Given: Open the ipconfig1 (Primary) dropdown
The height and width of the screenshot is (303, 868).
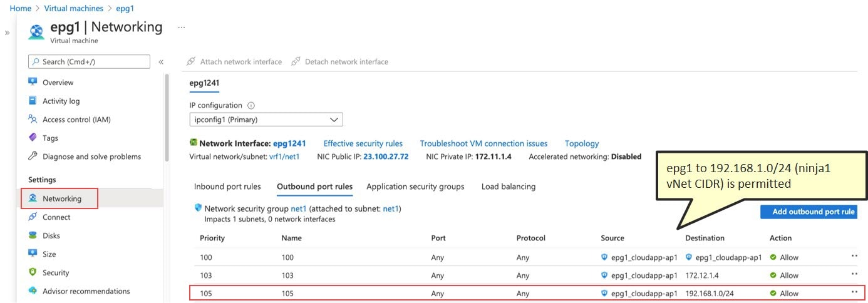Looking at the screenshot, I should 266,120.
